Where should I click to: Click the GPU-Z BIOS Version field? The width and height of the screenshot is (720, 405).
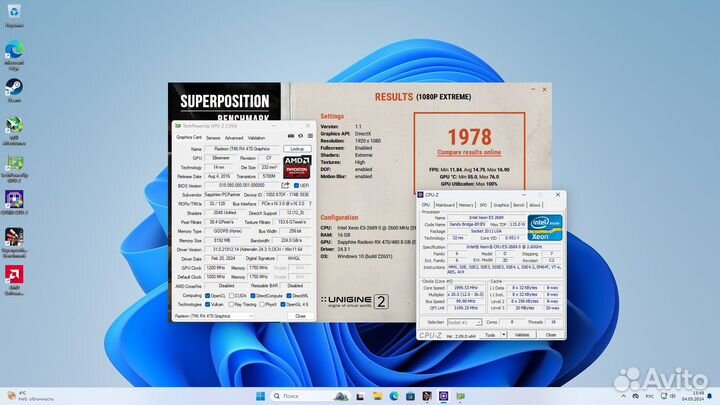click(x=242, y=186)
